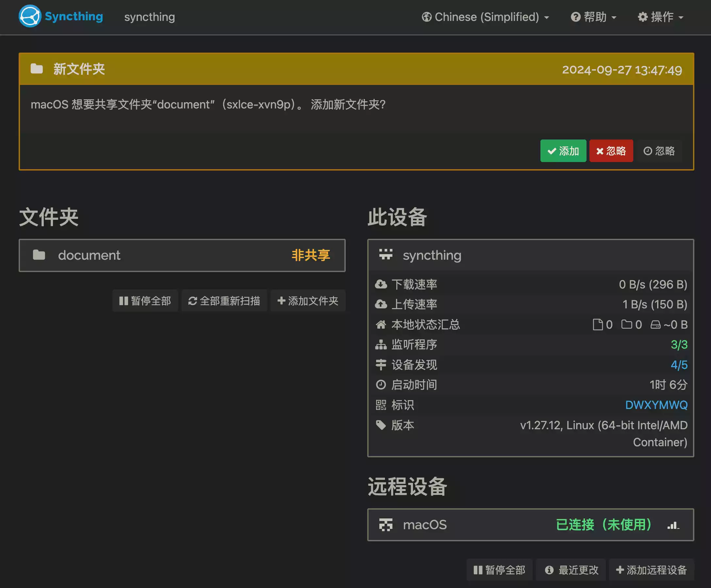This screenshot has width=711, height=588.
Task: Collapse the syncthing device panel
Action: [530, 255]
